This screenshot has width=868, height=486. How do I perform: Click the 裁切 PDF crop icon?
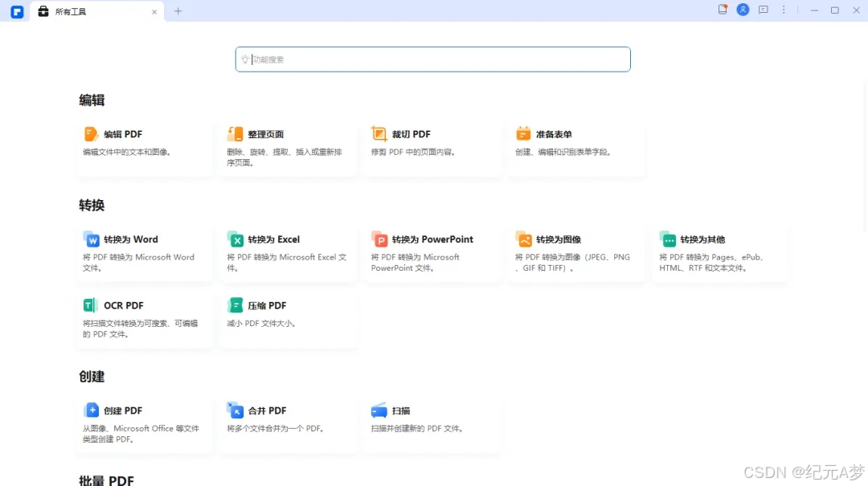[x=379, y=134]
